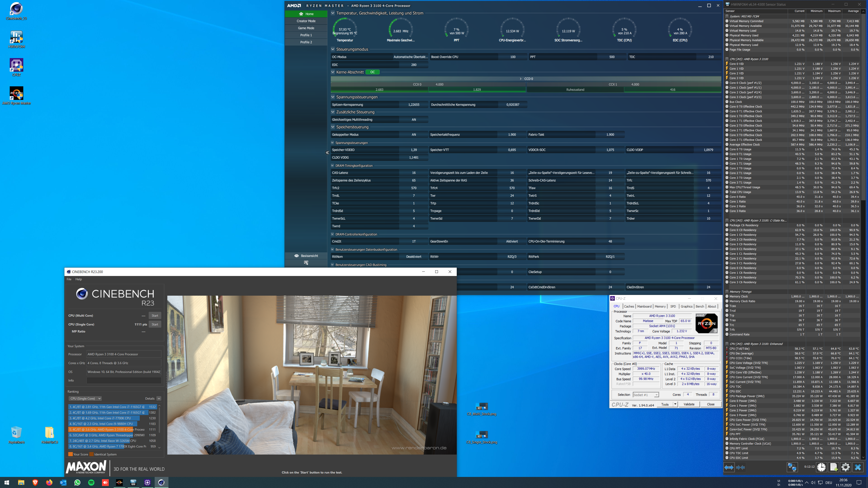The image size is (868, 488).
Task: Toggle the green OC indicator in Kerne-Abschnitt
Action: pos(372,72)
